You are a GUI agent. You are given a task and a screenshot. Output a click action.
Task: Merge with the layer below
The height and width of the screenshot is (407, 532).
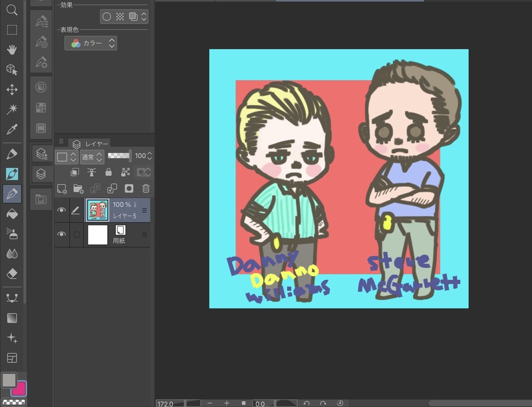click(x=112, y=189)
